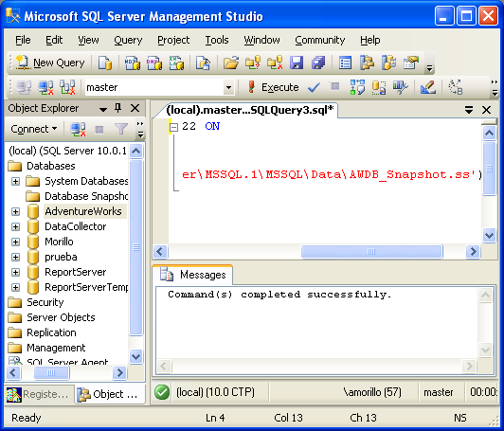Click the Database Engine Query icon
The image size is (504, 431).
[105, 63]
